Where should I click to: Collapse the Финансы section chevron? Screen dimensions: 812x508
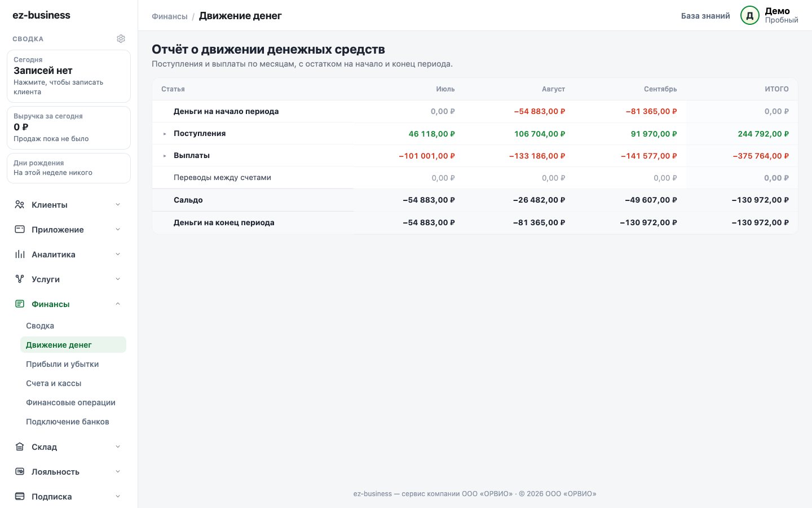118,304
